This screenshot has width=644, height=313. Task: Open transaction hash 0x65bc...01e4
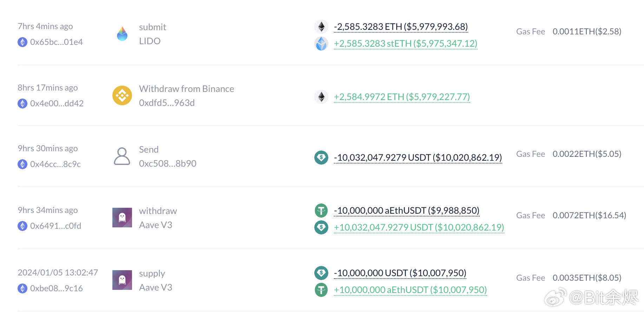coord(57,42)
